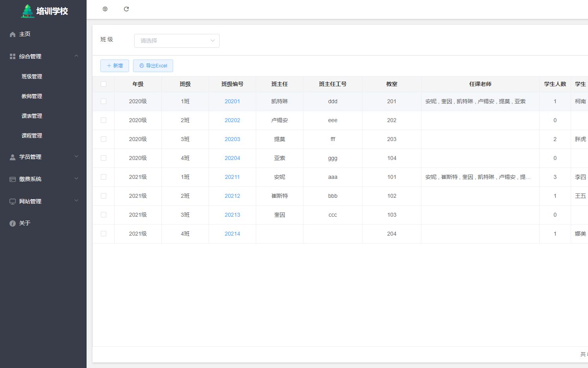588x368 pixels.
Task: Click teachers cell in 20211 row
Action: tap(480, 177)
